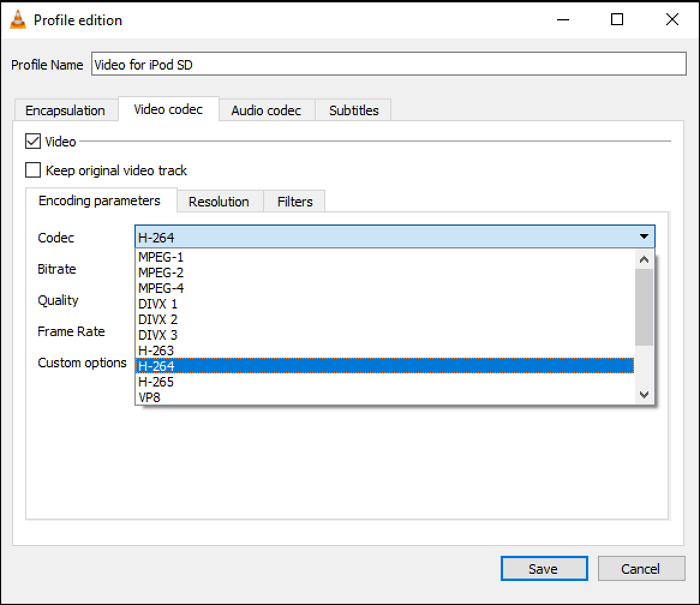Image resolution: width=700 pixels, height=605 pixels.
Task: Select VP8 codec entry
Action: click(149, 397)
